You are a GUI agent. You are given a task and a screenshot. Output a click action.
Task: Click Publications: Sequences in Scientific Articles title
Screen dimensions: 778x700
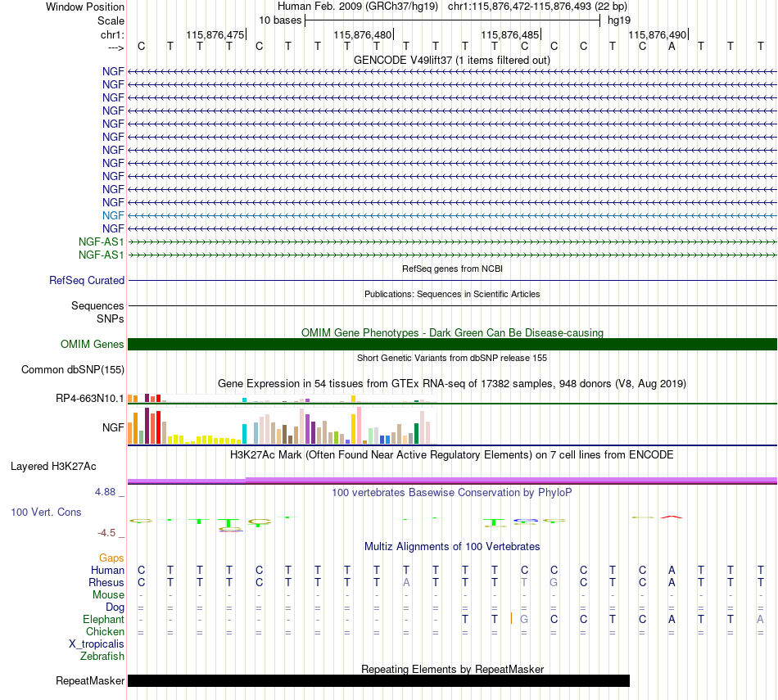coord(452,294)
